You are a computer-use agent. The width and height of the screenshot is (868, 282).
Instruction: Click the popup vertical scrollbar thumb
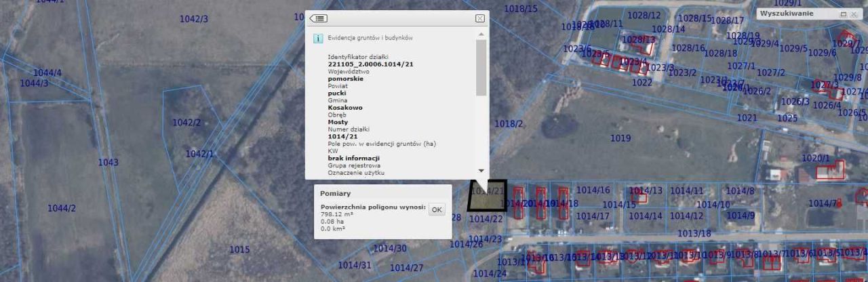point(481,67)
